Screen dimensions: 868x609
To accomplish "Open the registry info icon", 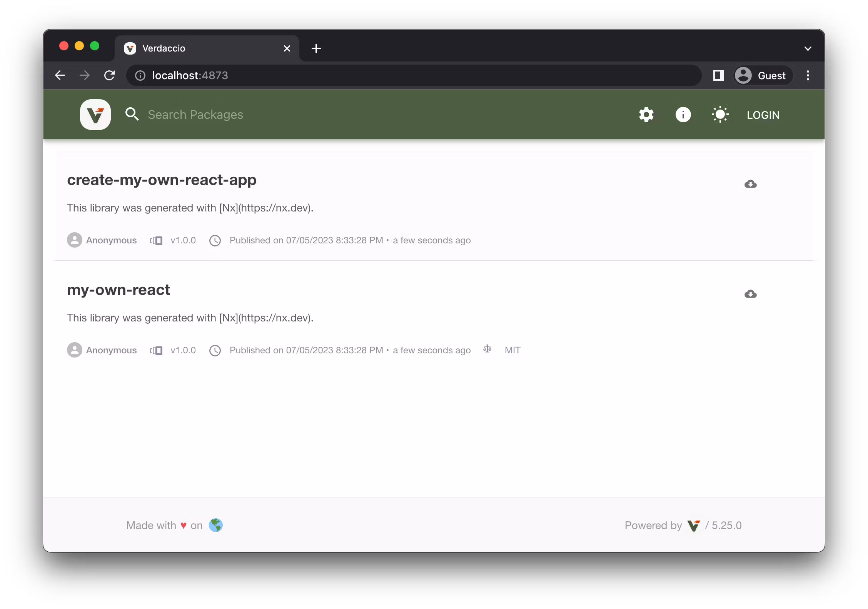I will click(683, 115).
